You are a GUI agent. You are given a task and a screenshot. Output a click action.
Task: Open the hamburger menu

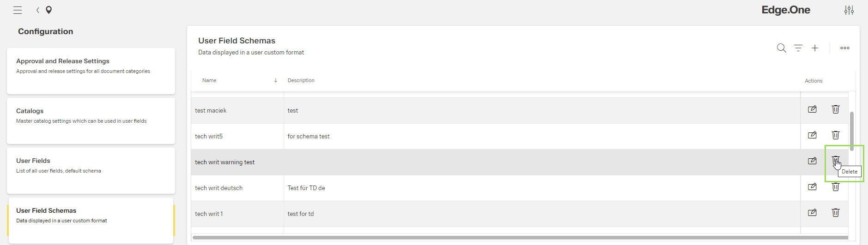point(18,10)
